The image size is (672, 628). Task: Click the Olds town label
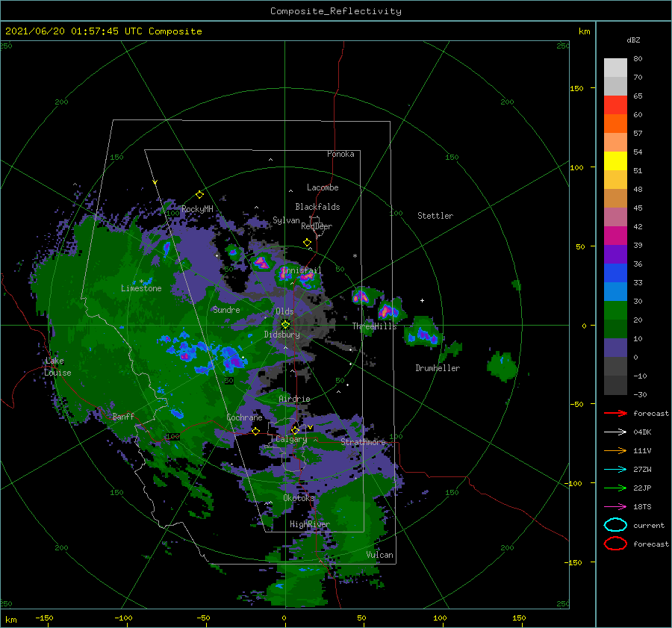[x=284, y=311]
